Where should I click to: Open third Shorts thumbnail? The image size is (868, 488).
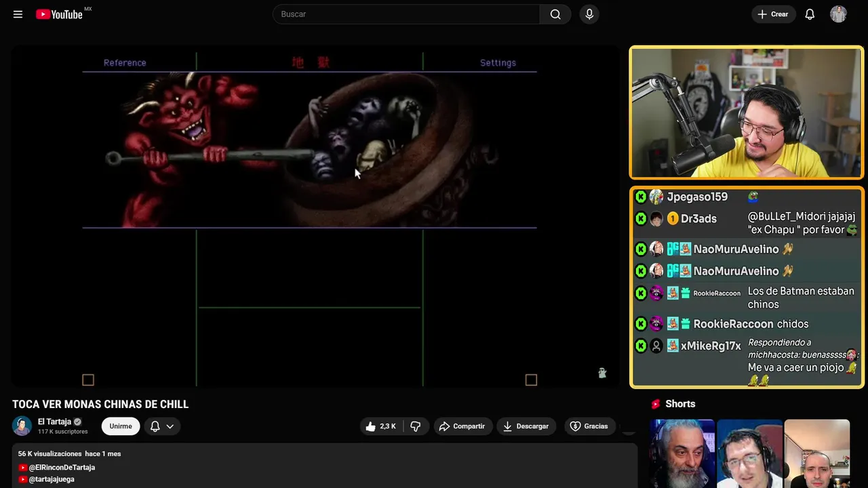point(816,453)
